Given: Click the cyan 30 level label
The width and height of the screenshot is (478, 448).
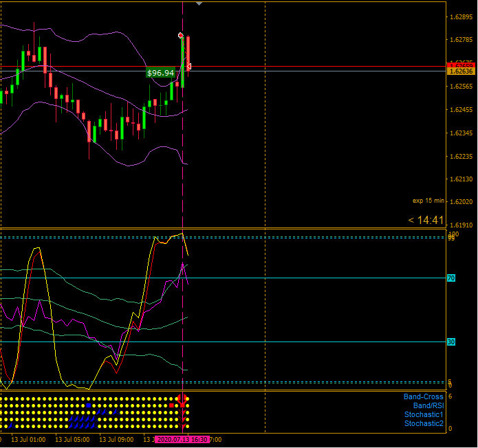Looking at the screenshot, I should pyautogui.click(x=451, y=341).
